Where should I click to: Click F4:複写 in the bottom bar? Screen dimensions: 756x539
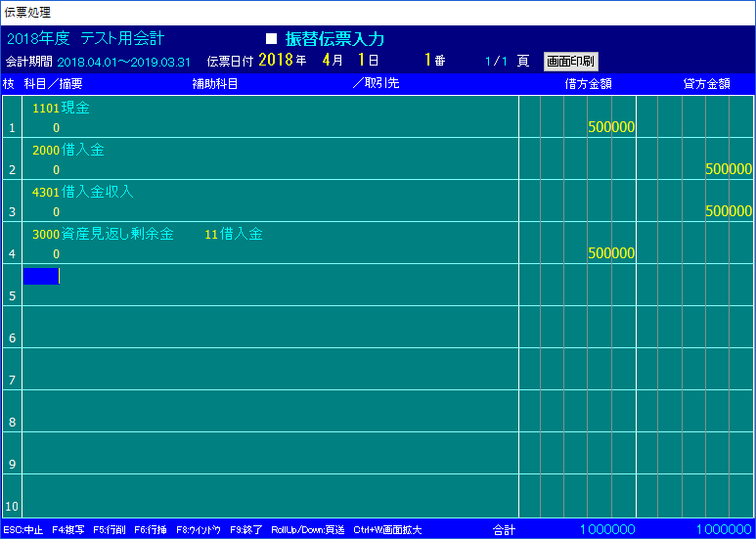[68, 530]
